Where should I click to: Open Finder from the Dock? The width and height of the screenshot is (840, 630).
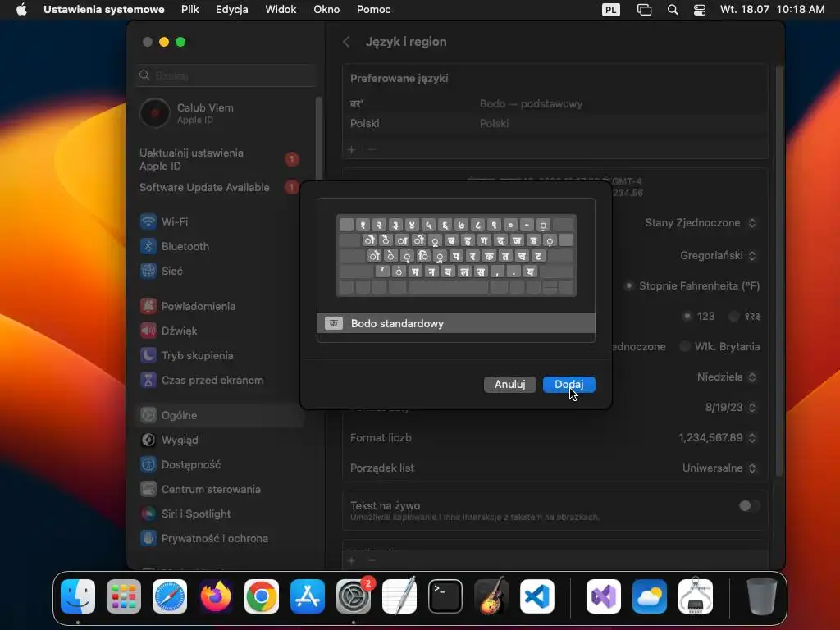(x=78, y=596)
